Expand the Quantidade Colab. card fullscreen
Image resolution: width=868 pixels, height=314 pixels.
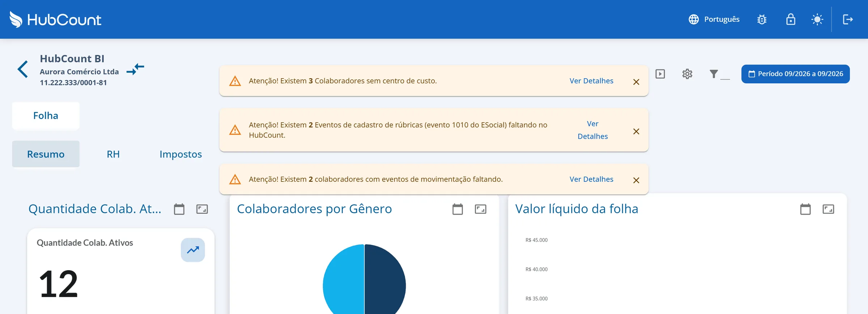pyautogui.click(x=202, y=209)
